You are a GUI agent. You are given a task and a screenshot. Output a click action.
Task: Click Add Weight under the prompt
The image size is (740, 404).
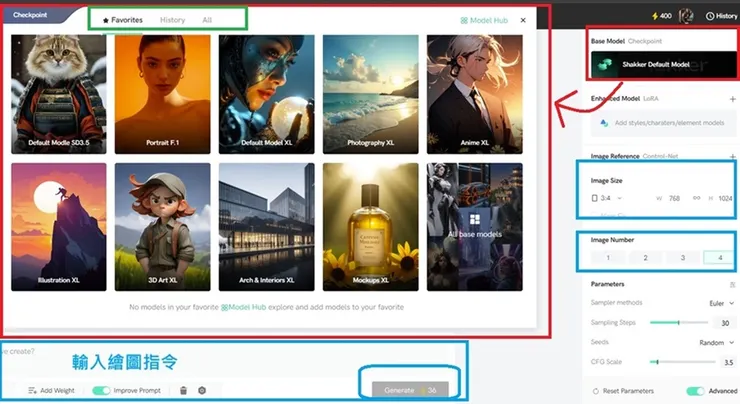[51, 390]
